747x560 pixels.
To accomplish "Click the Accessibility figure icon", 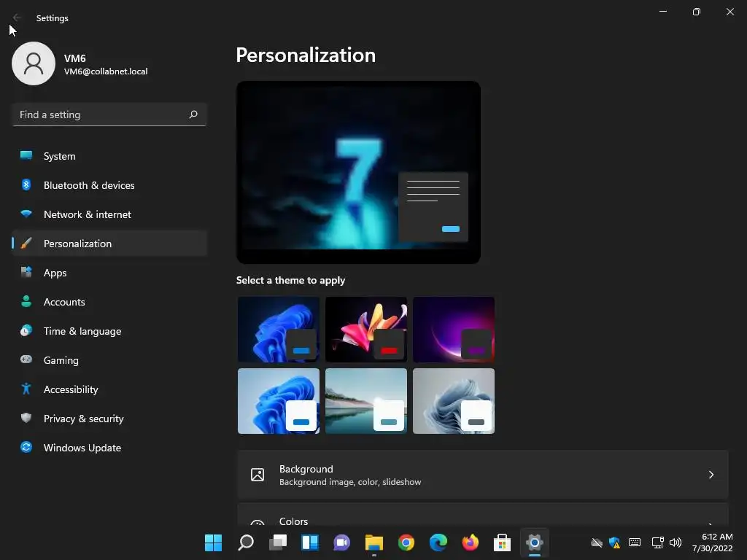I will tap(26, 389).
